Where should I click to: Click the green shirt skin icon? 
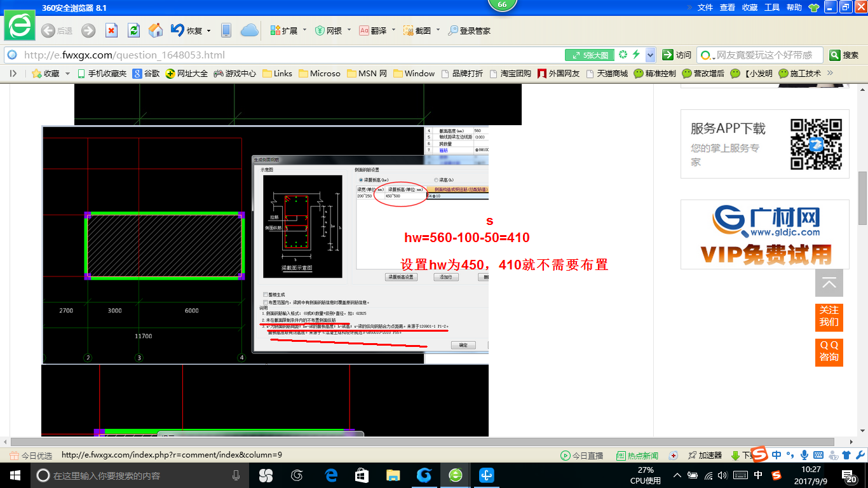(x=814, y=8)
